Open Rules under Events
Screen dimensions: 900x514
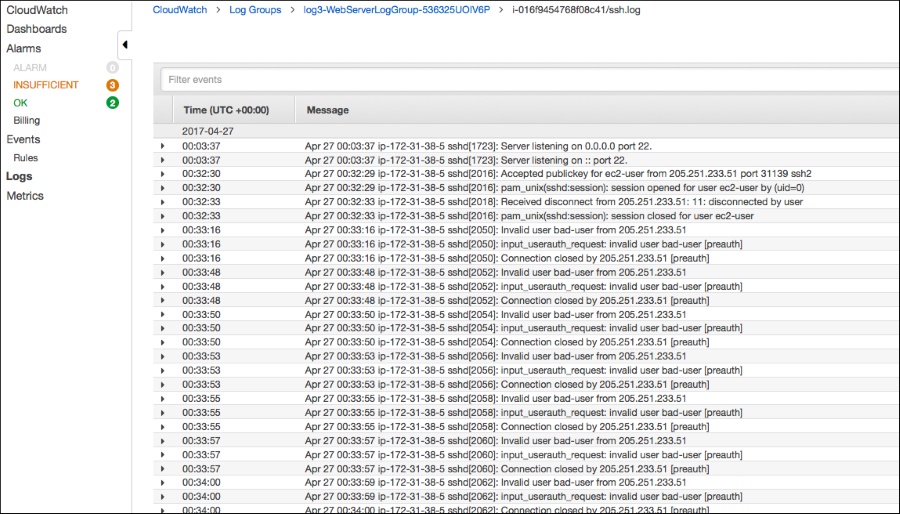pos(25,158)
